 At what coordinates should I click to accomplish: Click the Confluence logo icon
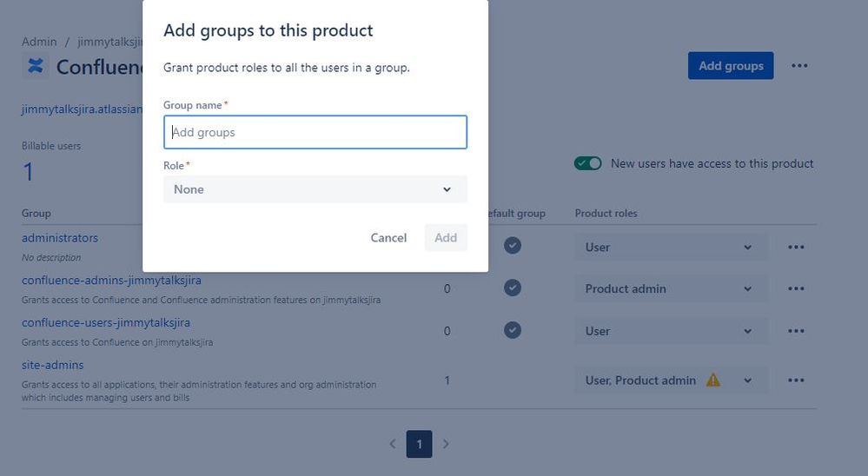(36, 66)
